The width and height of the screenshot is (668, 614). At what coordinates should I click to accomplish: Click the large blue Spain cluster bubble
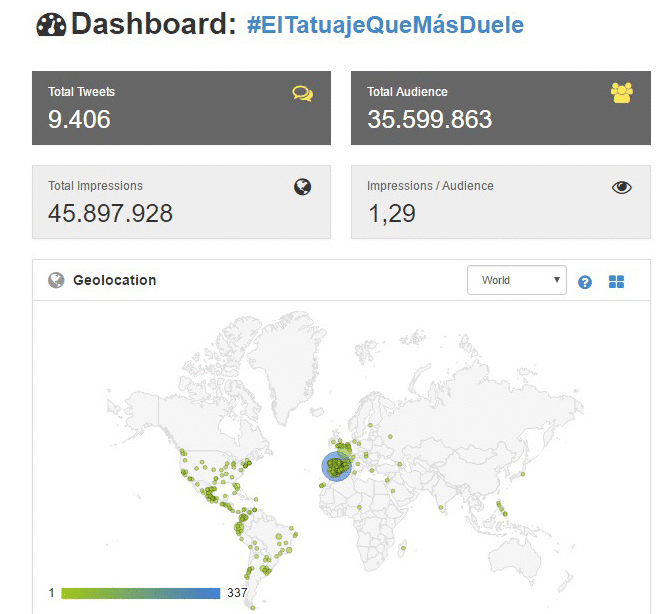click(337, 467)
